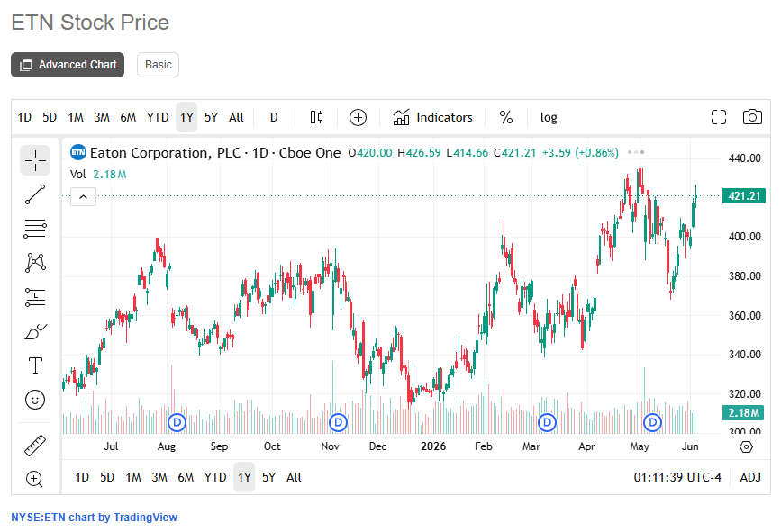Choose the XABCD pattern tool
Screen dimensions: 781x532
(x=35, y=262)
